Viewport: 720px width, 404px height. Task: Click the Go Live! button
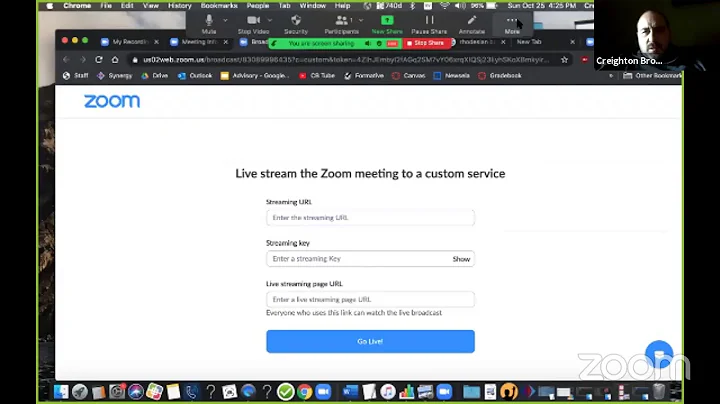370,342
